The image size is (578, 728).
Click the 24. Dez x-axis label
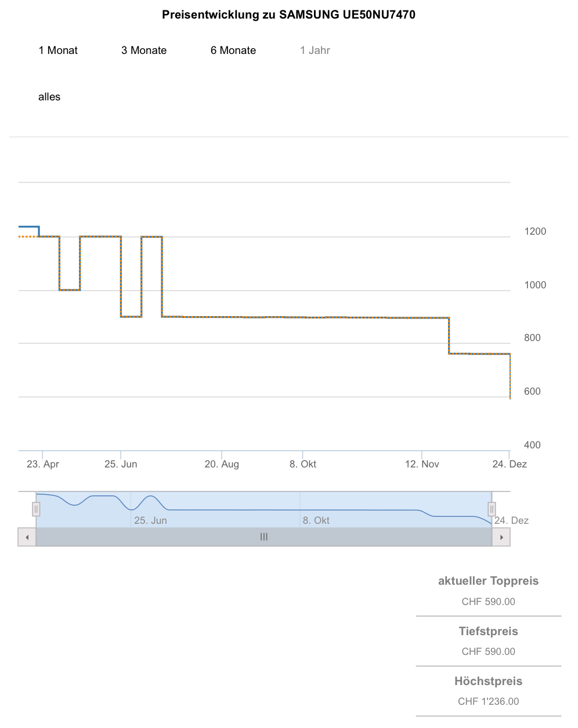(510, 464)
